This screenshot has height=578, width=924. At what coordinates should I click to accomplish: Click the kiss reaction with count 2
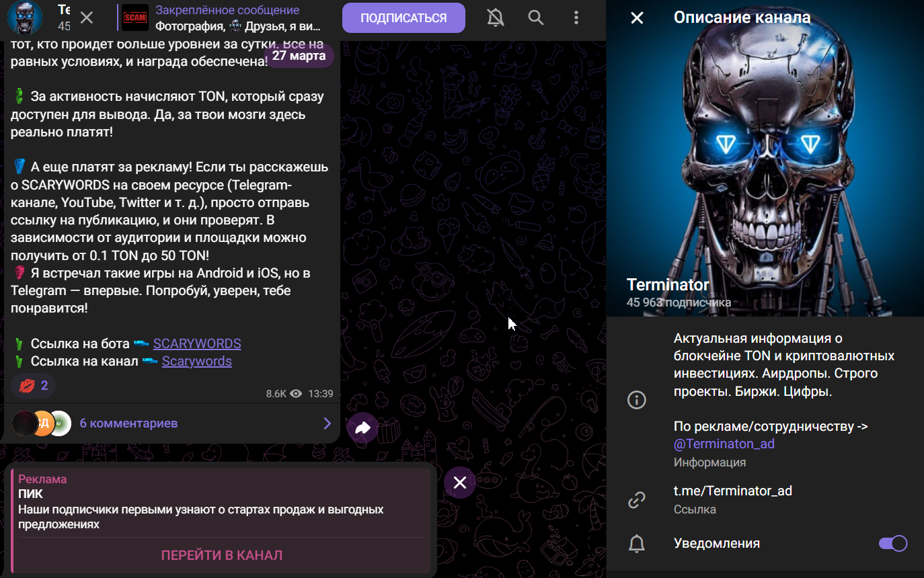point(34,385)
